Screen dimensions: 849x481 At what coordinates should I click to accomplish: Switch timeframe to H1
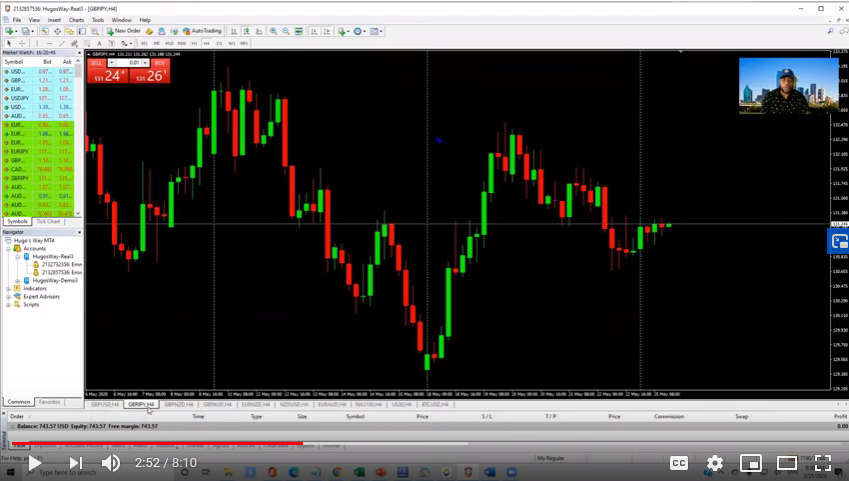[x=194, y=43]
